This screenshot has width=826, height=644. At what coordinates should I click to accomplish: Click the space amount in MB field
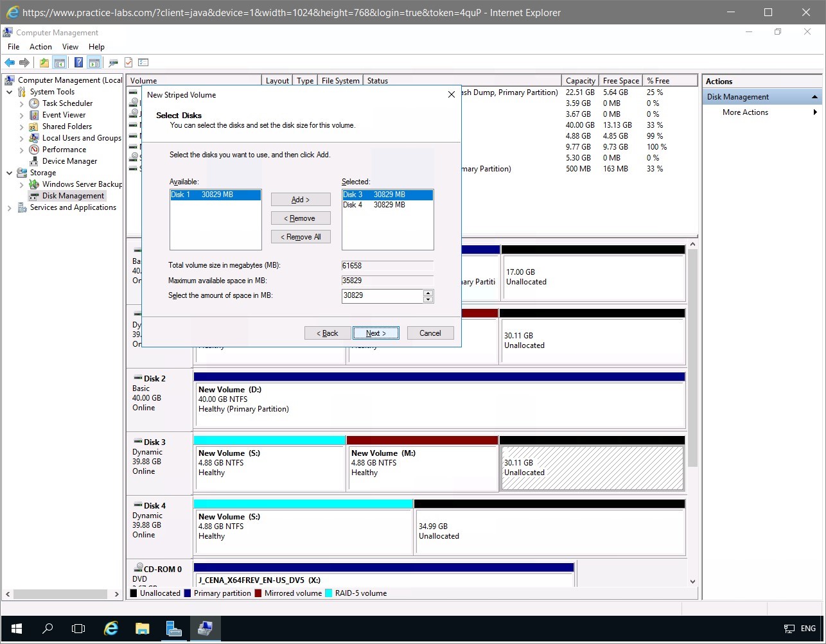[x=382, y=295]
